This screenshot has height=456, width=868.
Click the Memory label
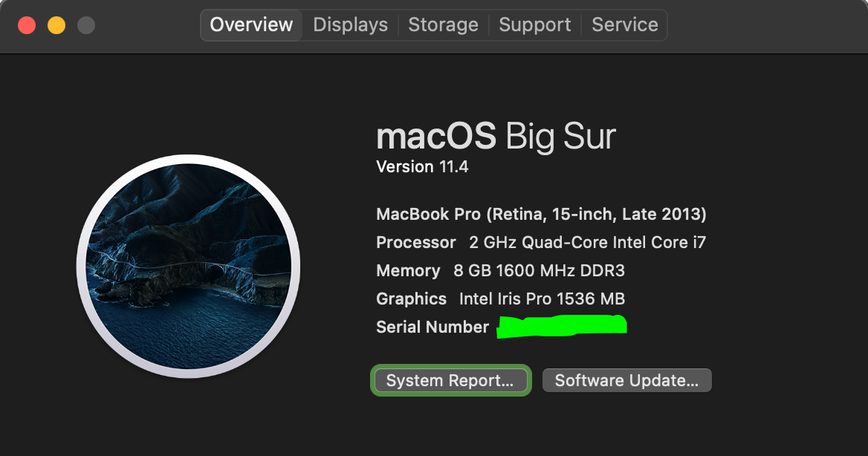pyautogui.click(x=408, y=270)
